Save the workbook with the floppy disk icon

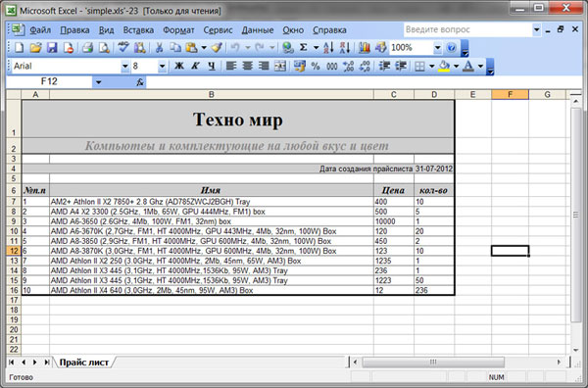click(52, 48)
